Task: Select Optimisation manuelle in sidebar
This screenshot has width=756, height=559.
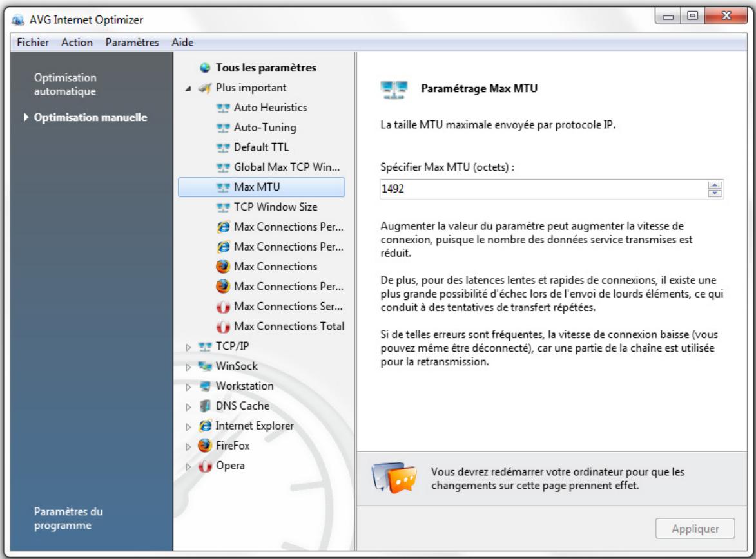Action: coord(90,118)
